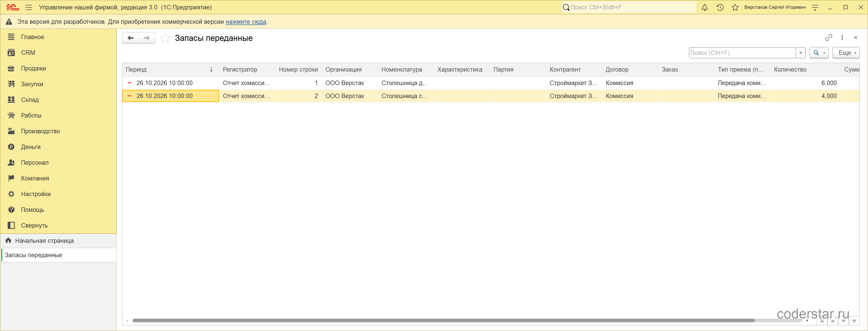Click quantity cell 6,000
Screen dimensions: 868x331
tap(805, 83)
